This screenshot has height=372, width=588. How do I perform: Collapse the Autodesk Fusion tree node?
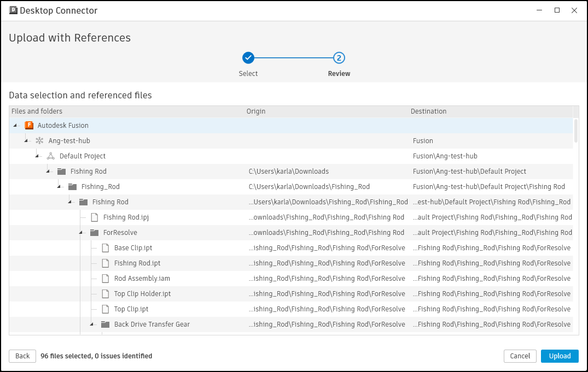pos(15,125)
